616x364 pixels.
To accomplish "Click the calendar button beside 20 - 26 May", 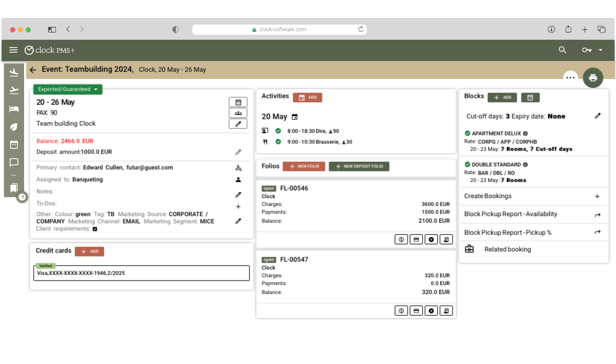I will pos(238,102).
